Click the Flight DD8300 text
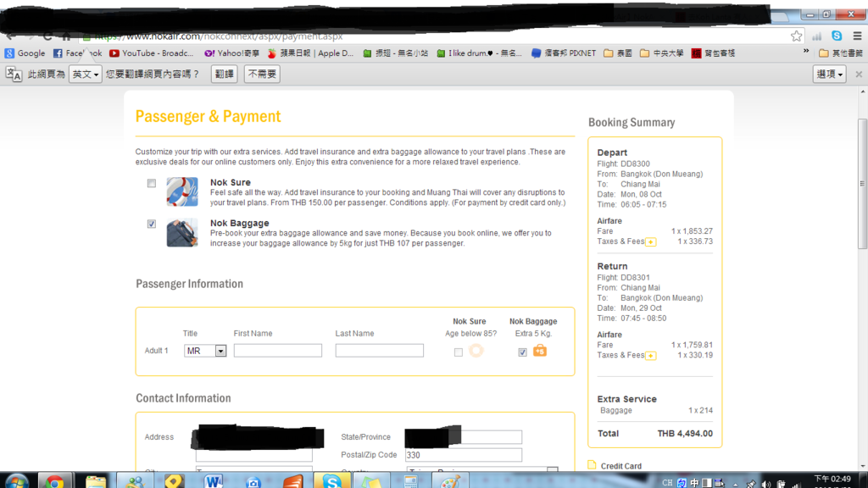This screenshot has width=868, height=488. point(623,164)
